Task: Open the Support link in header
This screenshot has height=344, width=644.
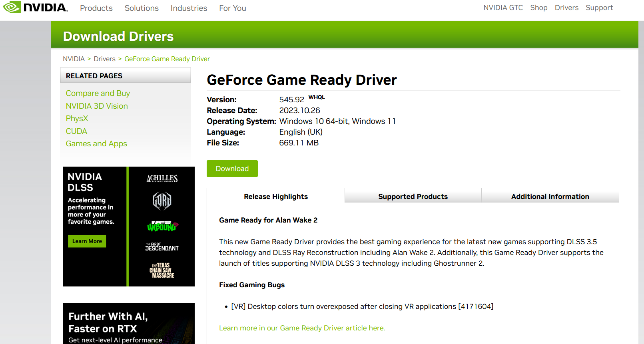Action: point(599,8)
